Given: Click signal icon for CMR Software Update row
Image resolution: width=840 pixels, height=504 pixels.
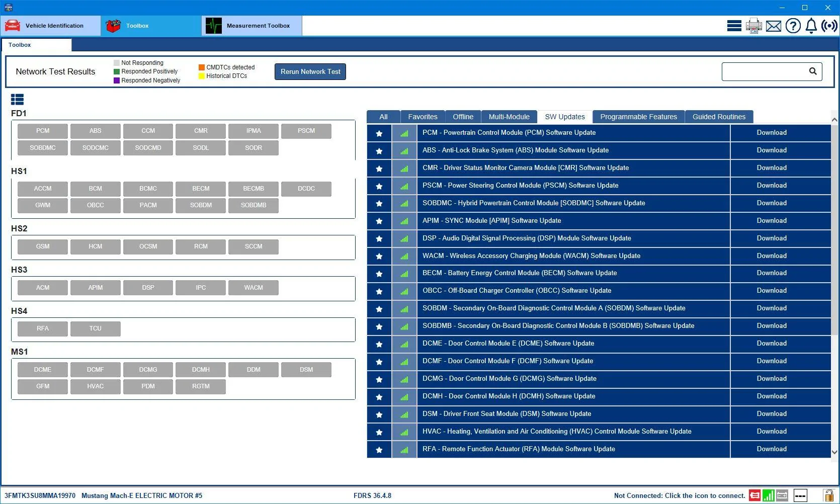Looking at the screenshot, I should [x=404, y=169].
